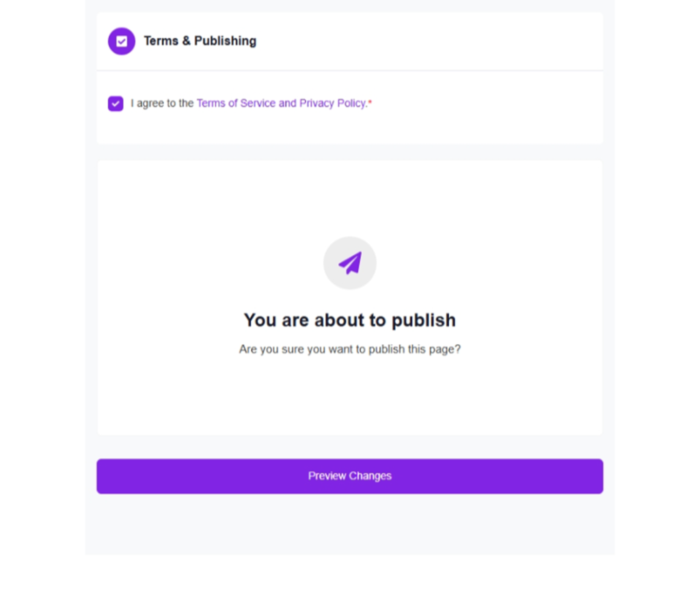The width and height of the screenshot is (700, 600).
Task: Click the white margin left of the form
Action: click(41, 274)
